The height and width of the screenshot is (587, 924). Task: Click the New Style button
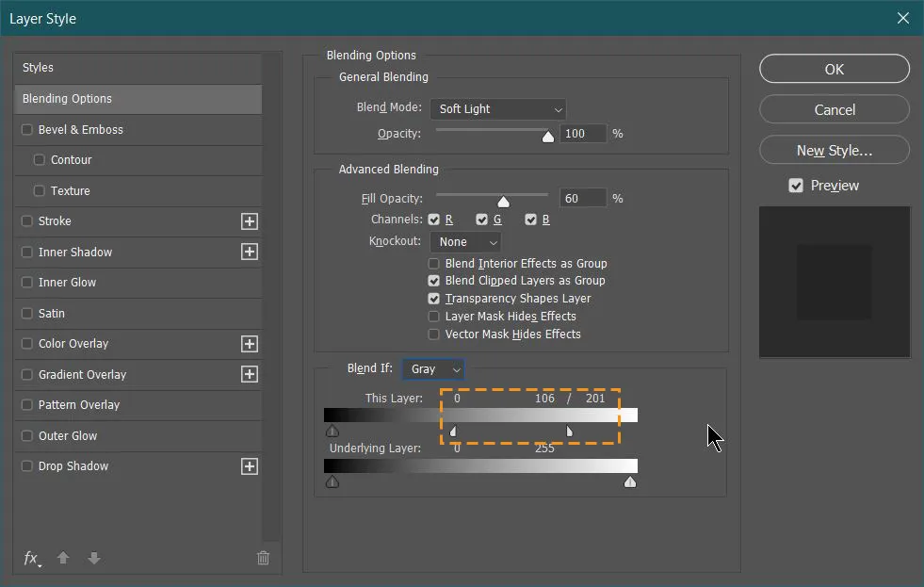coord(834,150)
